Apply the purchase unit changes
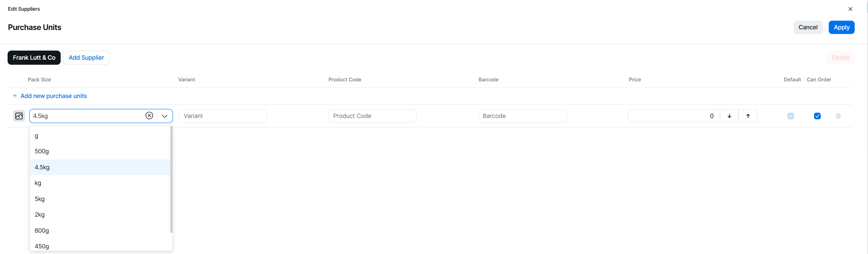 coord(841,27)
